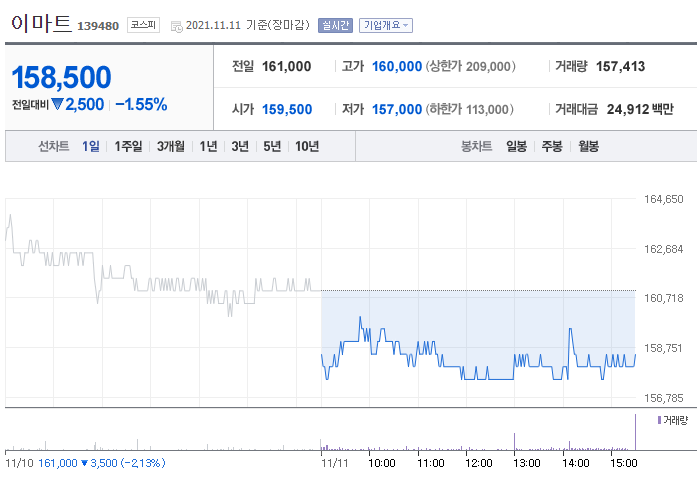Click the 13:00 time axis marker
The width and height of the screenshot is (697, 482).
[527, 463]
